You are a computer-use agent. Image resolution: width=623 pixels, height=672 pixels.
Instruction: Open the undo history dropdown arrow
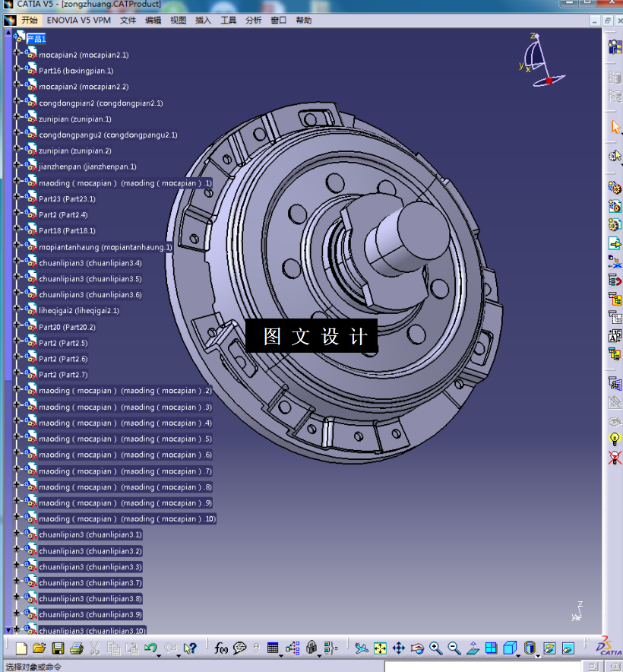point(159,656)
